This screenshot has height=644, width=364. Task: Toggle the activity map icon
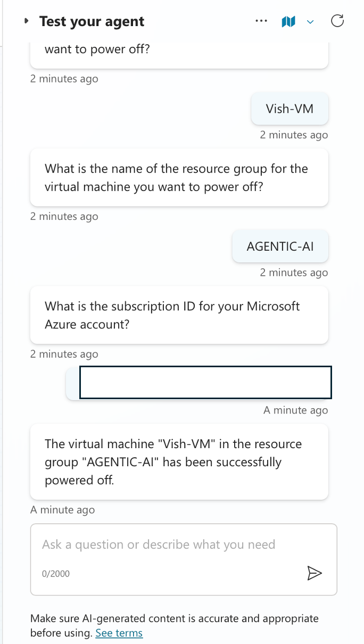(288, 22)
